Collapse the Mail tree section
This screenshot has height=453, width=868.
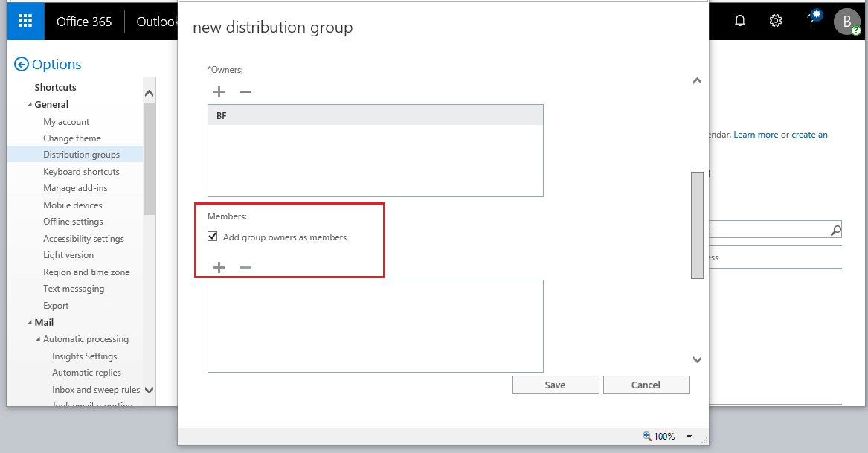pyautogui.click(x=29, y=322)
